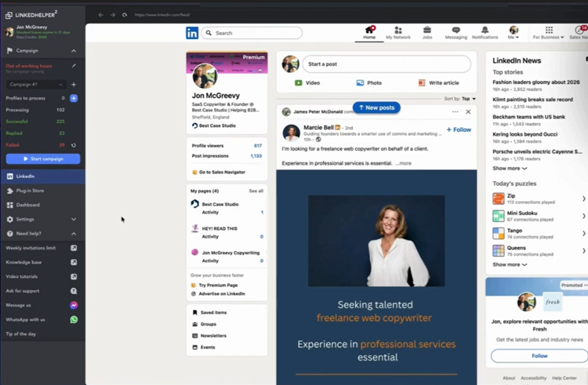Screen dimensions: 588x385
Task: Open Mini Sudoku puzzle
Action: point(538,216)
